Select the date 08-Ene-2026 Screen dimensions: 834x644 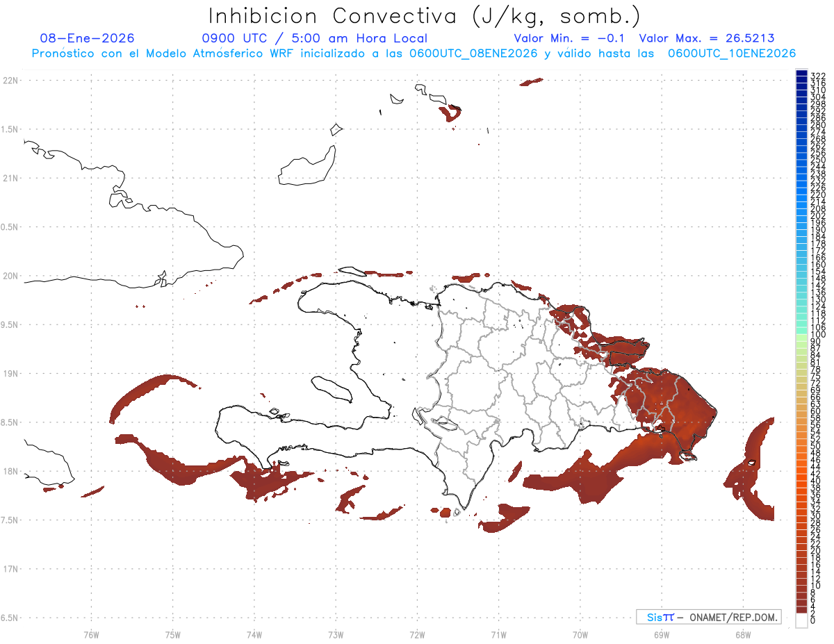(x=88, y=39)
